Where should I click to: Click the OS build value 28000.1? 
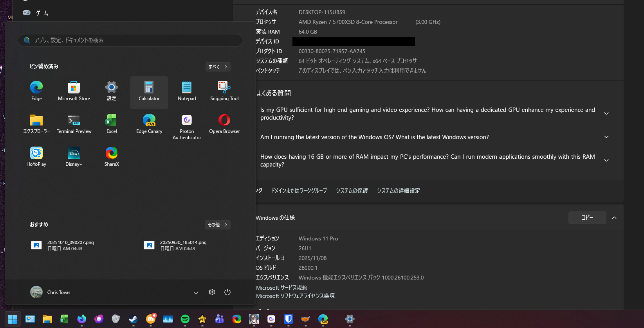coord(308,268)
